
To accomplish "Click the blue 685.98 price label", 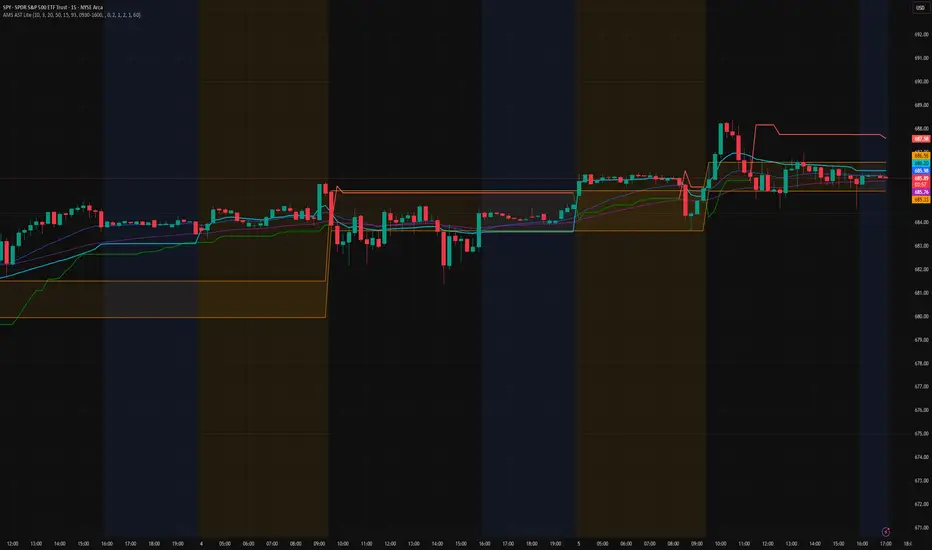I will pos(921,171).
